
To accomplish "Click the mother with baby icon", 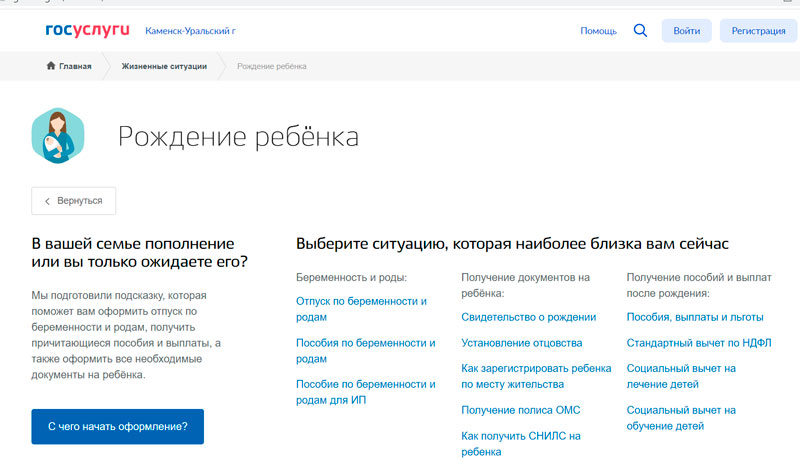I will point(58,136).
